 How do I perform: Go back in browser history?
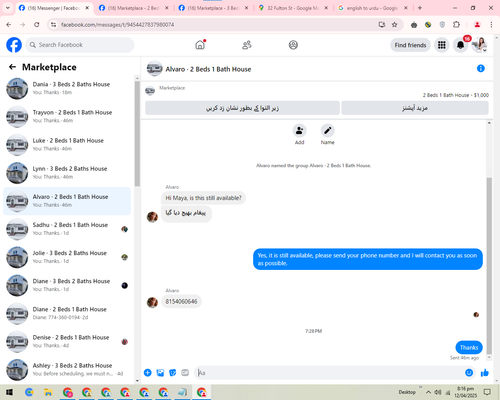point(9,24)
